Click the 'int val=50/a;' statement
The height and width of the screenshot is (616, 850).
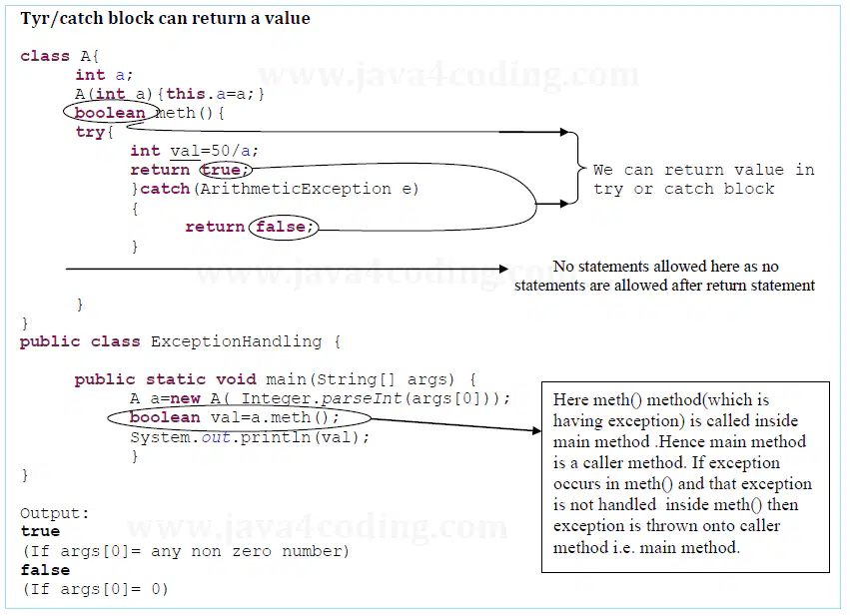pyautogui.click(x=195, y=151)
